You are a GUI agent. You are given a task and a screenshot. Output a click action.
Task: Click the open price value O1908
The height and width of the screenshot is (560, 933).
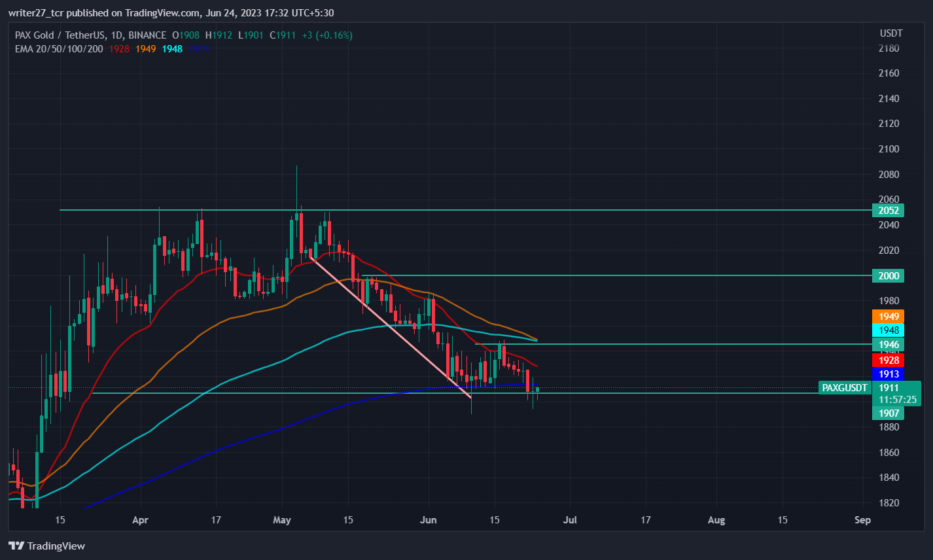[x=186, y=35]
